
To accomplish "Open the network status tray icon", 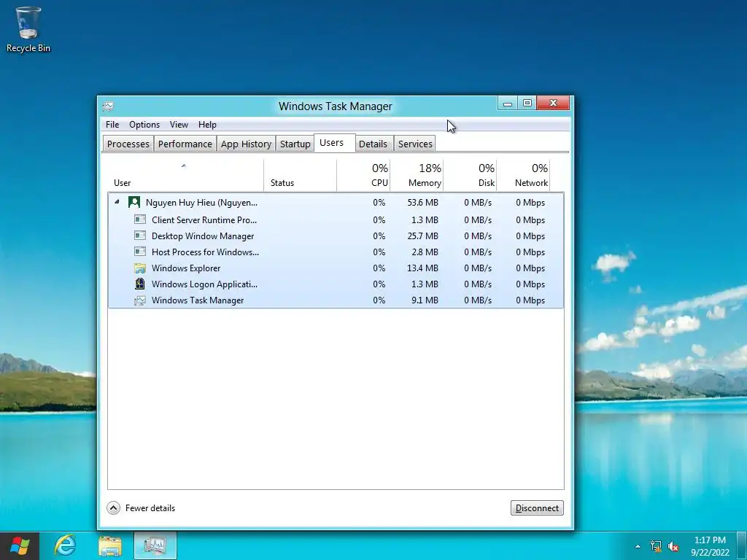I will click(x=656, y=546).
